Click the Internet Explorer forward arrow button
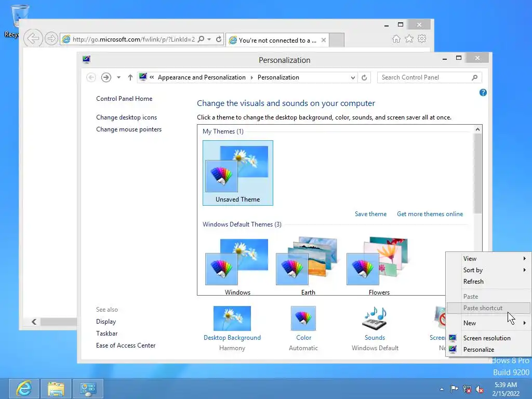This screenshot has width=532, height=399. click(51, 38)
